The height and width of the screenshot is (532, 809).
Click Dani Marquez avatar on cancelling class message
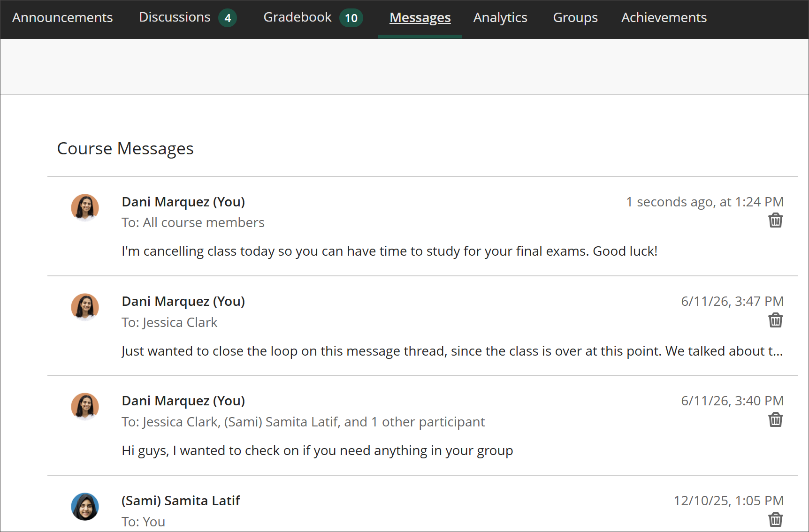(x=85, y=208)
